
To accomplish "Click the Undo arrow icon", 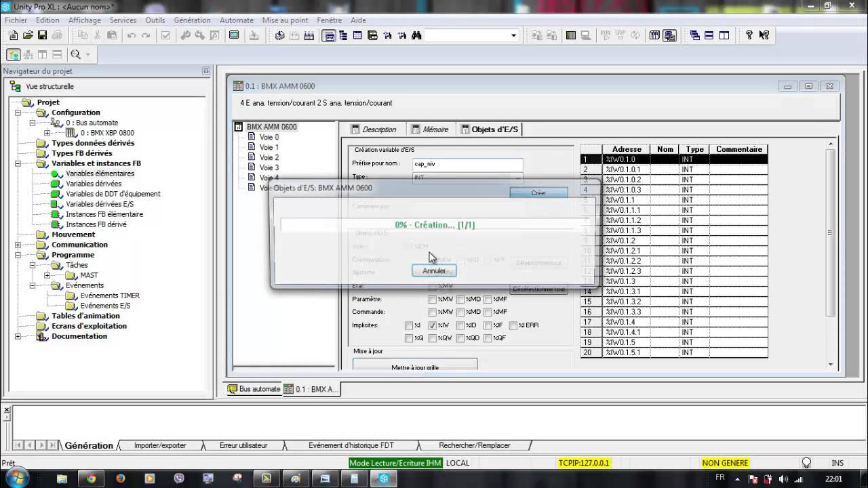I will [x=132, y=35].
